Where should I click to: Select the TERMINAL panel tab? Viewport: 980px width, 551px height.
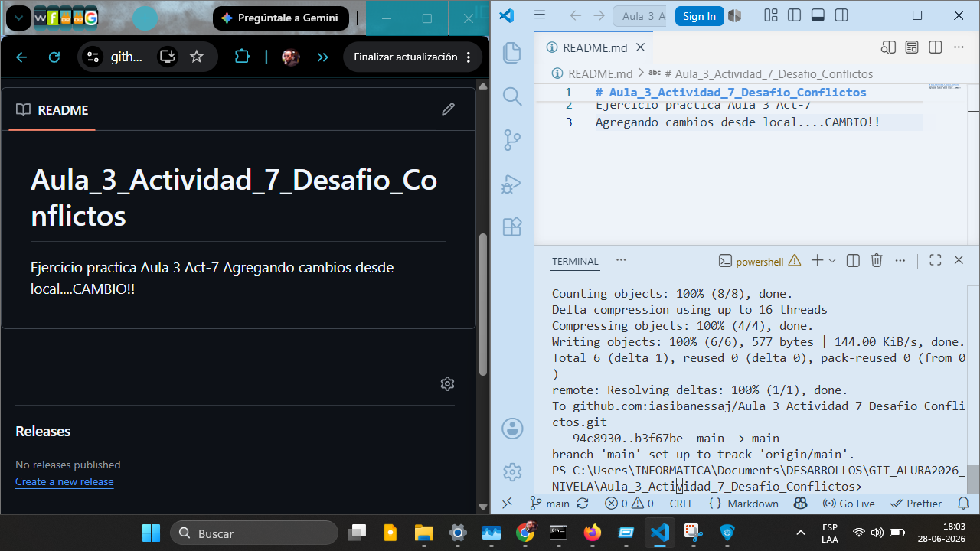point(575,261)
